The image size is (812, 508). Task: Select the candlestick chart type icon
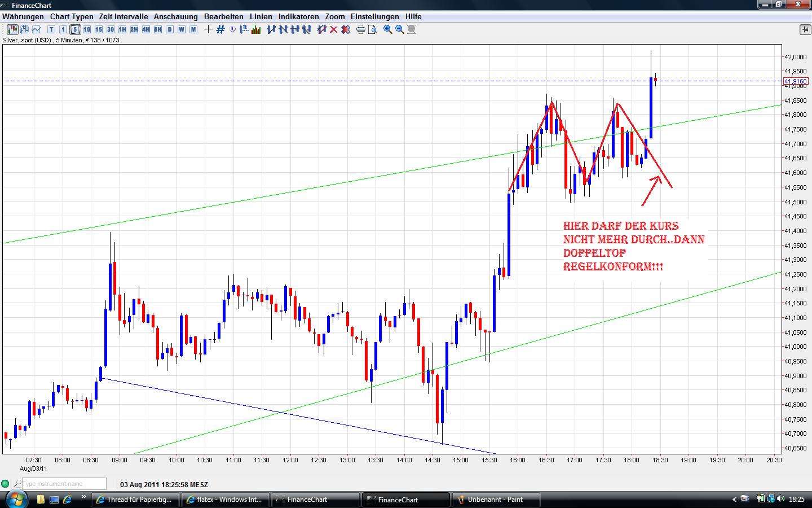click(11, 29)
